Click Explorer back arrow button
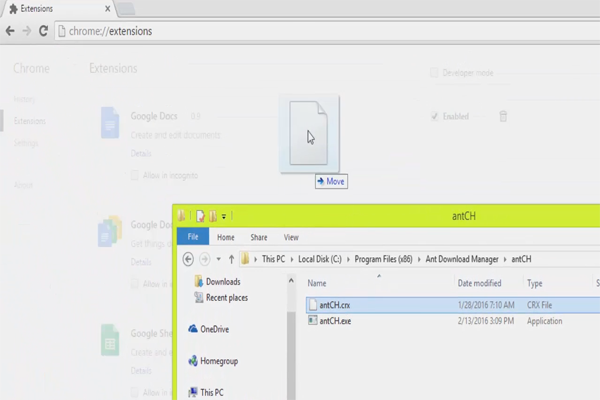 [188, 259]
